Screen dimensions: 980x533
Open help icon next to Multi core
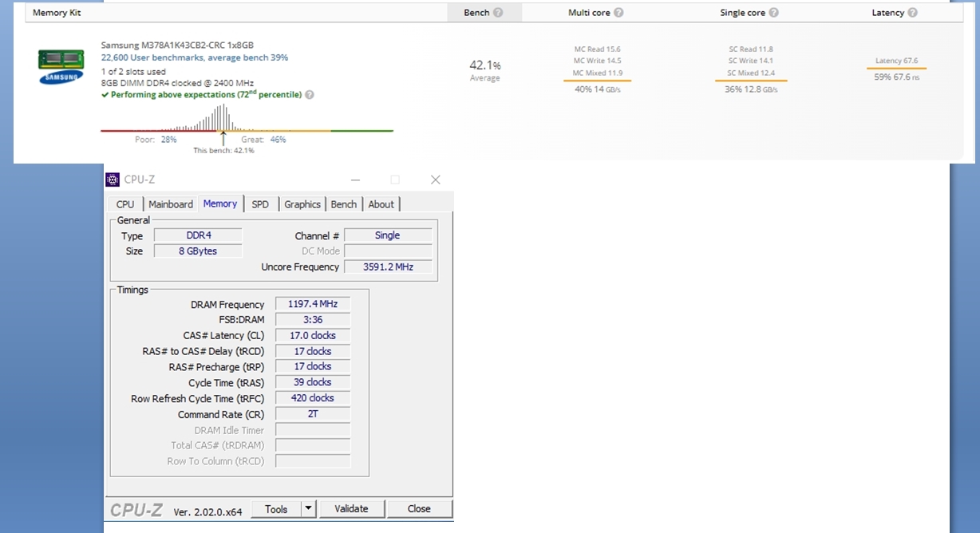coord(618,13)
